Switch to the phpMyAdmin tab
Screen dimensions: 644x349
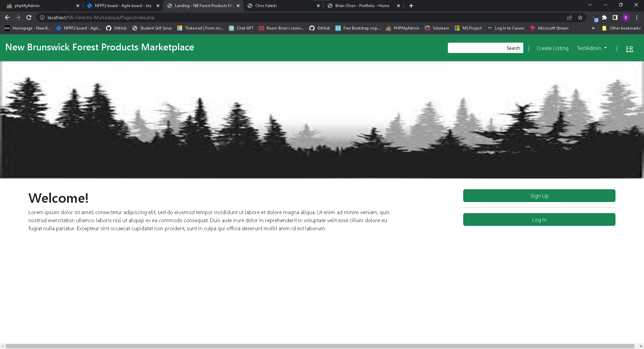point(40,6)
